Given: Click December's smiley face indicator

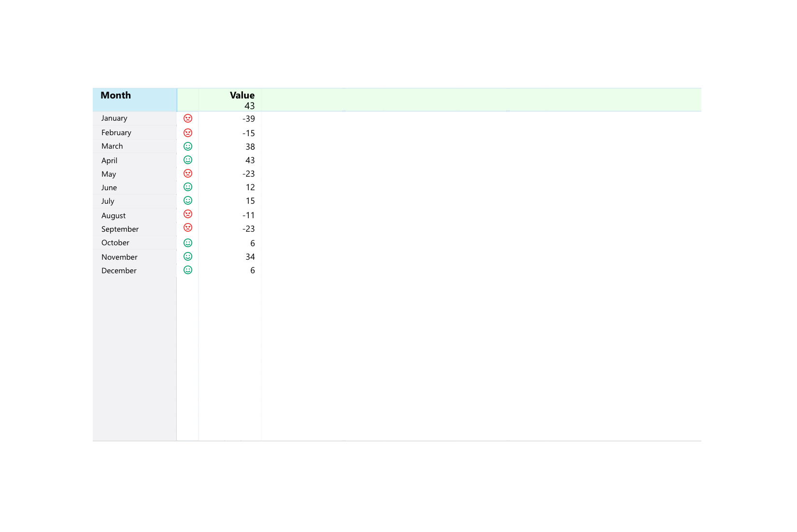Looking at the screenshot, I should tap(187, 270).
